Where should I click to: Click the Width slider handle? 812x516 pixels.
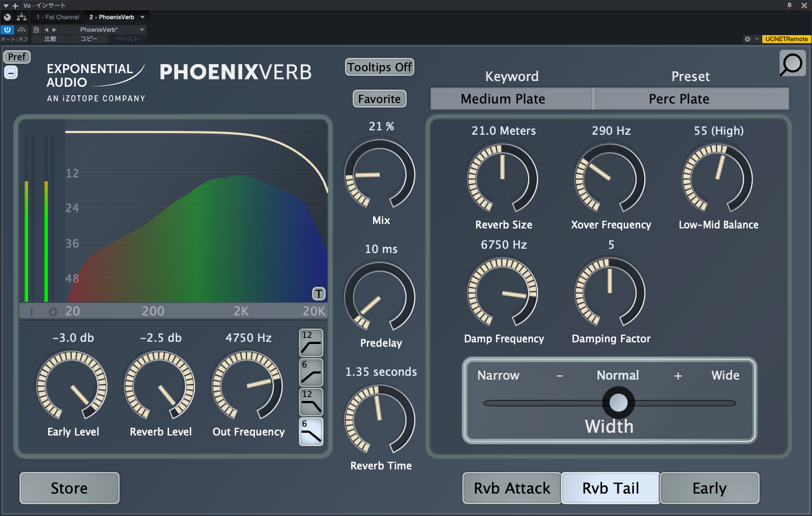pos(619,403)
